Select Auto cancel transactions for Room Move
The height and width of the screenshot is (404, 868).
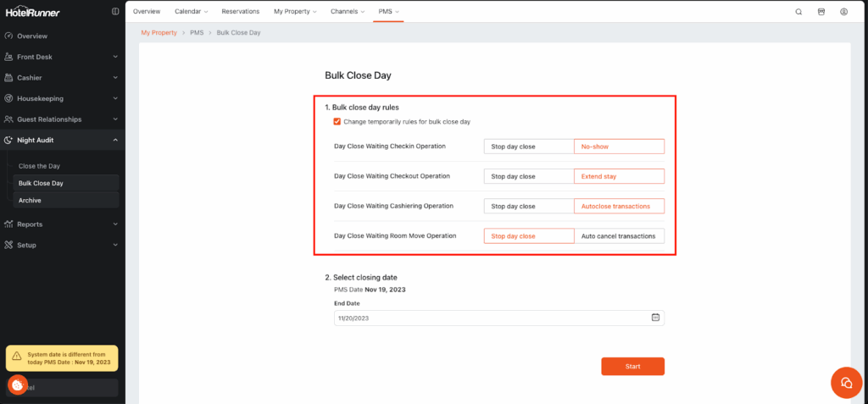click(x=619, y=236)
